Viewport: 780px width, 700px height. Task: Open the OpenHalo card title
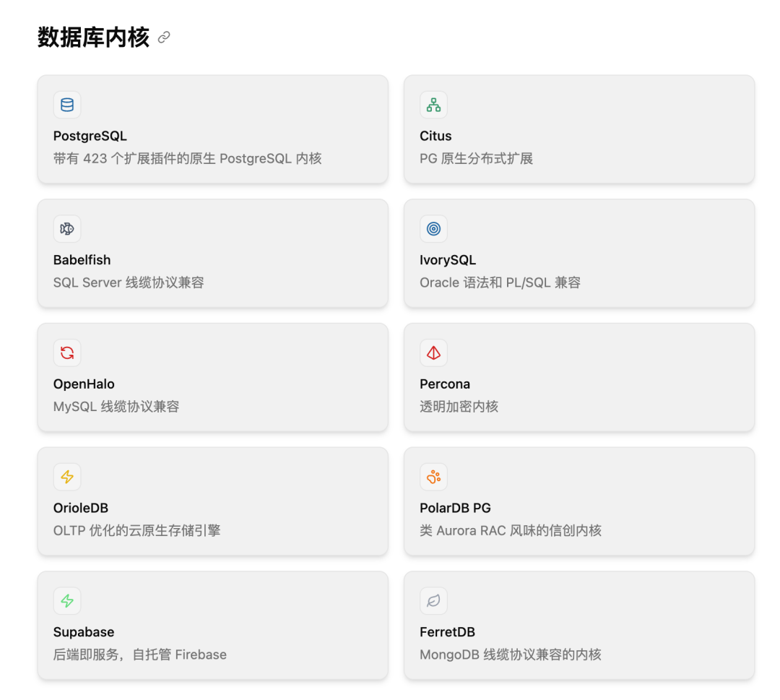[x=84, y=384]
